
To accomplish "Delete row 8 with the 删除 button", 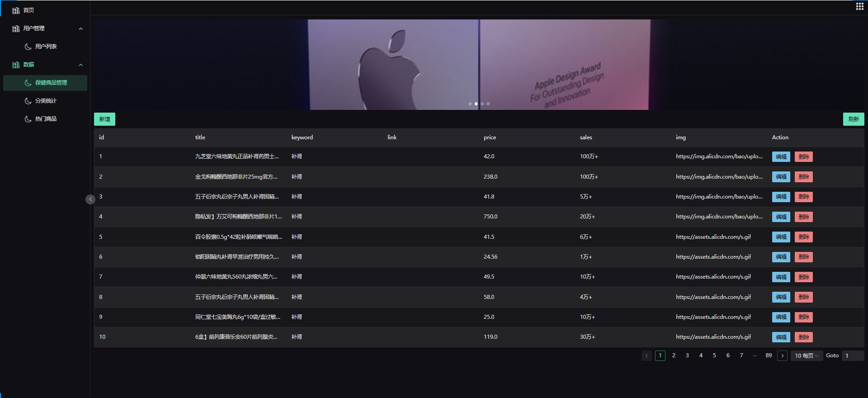I will [x=803, y=297].
